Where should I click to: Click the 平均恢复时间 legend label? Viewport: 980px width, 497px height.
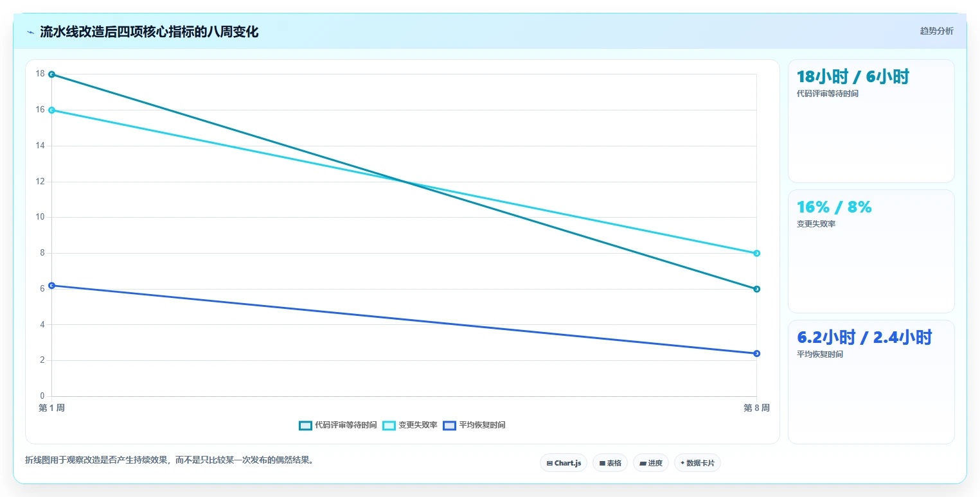pyautogui.click(x=482, y=425)
